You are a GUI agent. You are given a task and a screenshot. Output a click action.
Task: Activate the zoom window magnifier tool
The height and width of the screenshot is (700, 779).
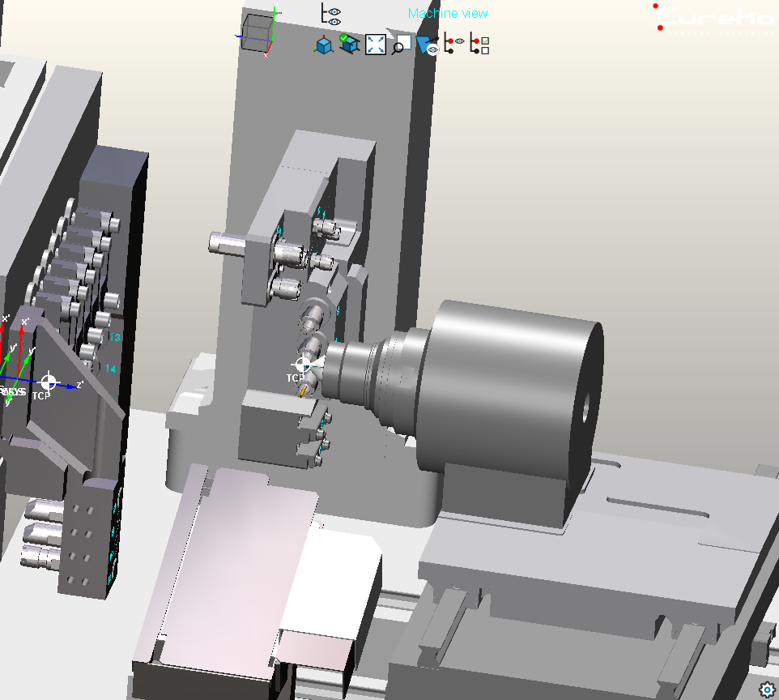pyautogui.click(x=400, y=45)
